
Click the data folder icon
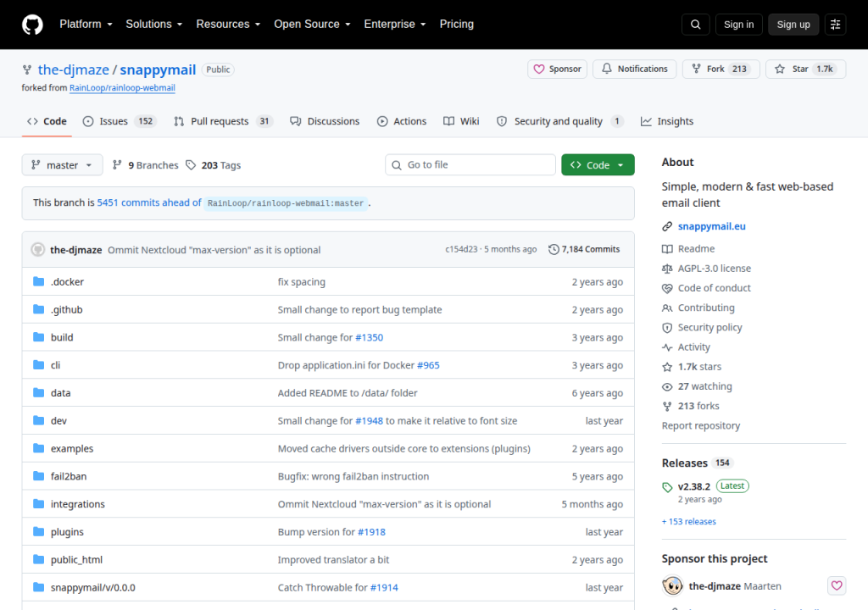click(38, 392)
